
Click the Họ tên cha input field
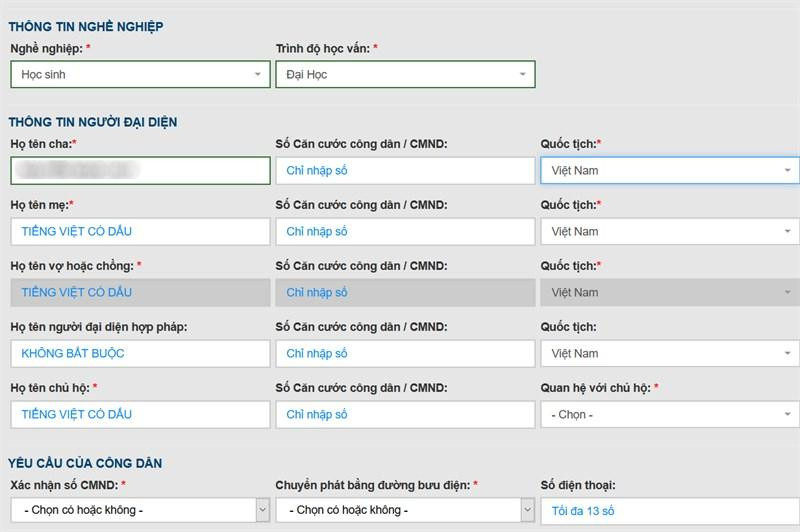tap(140, 170)
